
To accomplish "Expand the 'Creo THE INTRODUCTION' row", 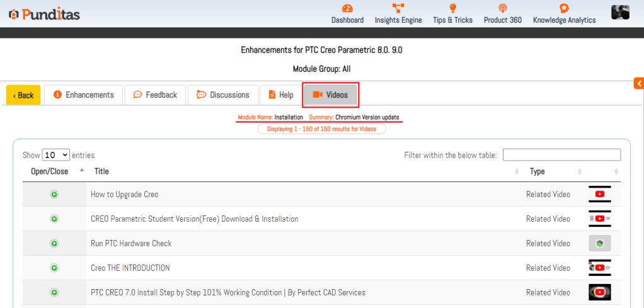I will click(54, 268).
